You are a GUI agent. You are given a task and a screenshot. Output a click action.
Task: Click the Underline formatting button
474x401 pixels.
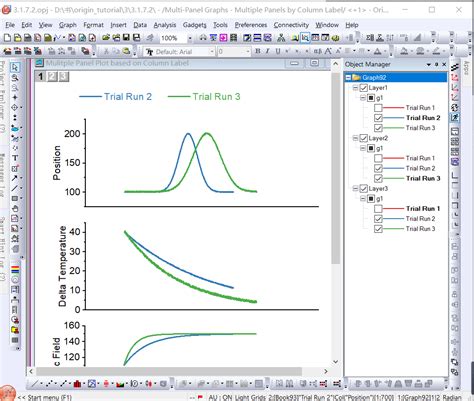[x=277, y=51]
